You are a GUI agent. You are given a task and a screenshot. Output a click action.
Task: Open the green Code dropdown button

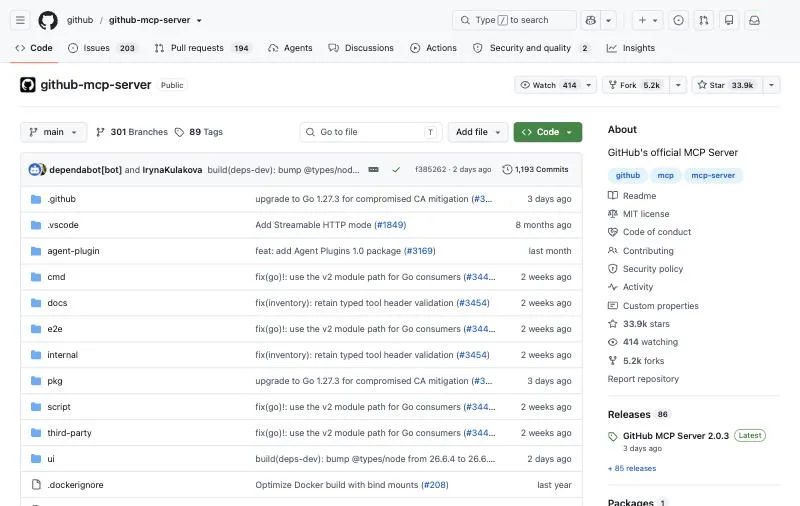point(547,132)
